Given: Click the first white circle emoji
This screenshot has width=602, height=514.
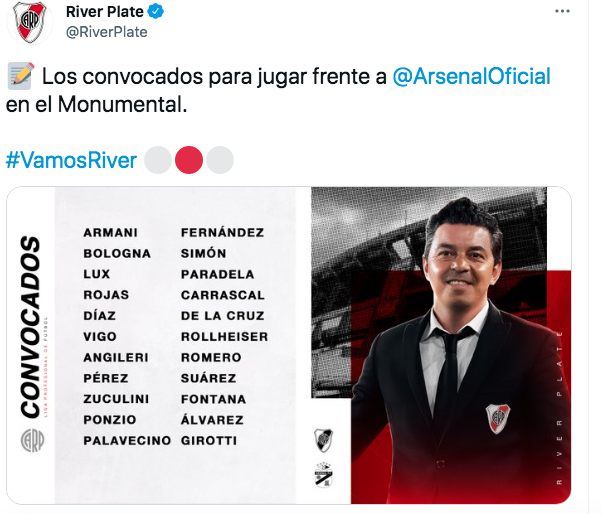Looking at the screenshot, I should click(x=158, y=160).
